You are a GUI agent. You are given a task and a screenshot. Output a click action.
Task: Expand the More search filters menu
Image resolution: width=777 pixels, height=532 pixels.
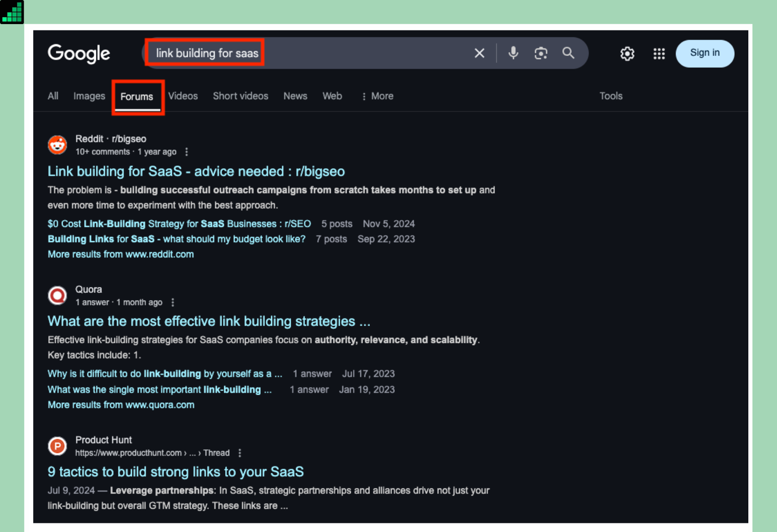[x=377, y=96]
